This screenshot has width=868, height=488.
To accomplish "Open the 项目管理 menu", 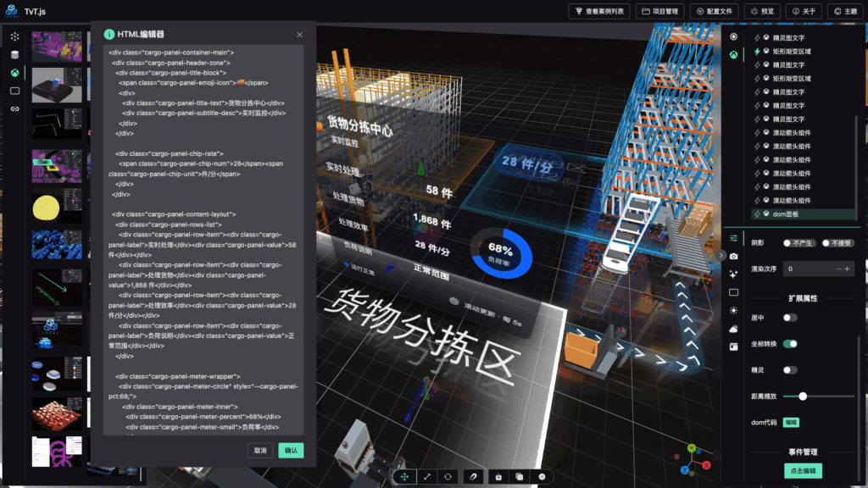I will [661, 11].
